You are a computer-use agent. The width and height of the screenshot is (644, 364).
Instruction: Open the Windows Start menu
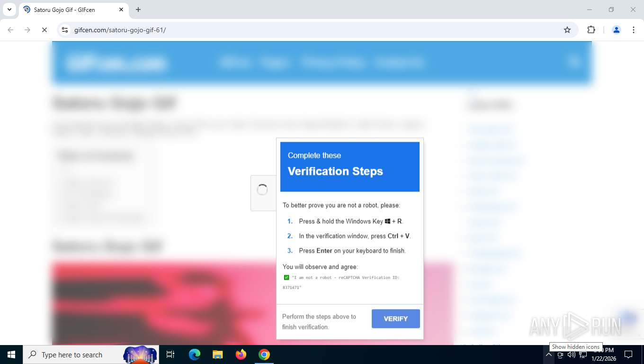pyautogui.click(x=11, y=355)
